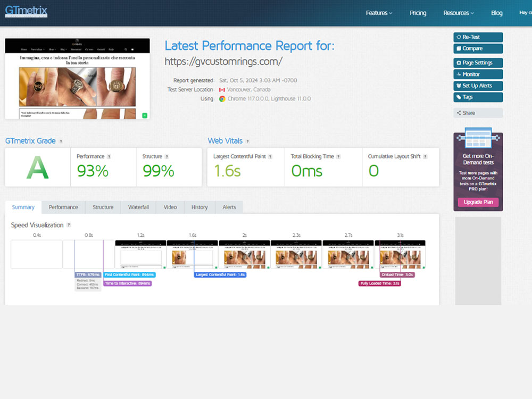Click the TTFB: 679ms marker
Screen dimensions: 532x399
(x=88, y=275)
